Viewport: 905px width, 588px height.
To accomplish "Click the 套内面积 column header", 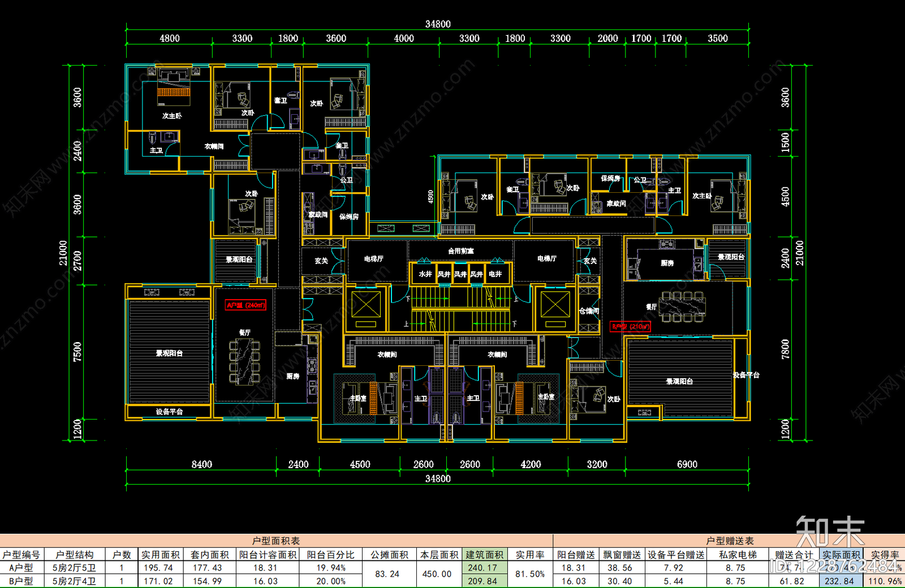I will click(x=210, y=555).
